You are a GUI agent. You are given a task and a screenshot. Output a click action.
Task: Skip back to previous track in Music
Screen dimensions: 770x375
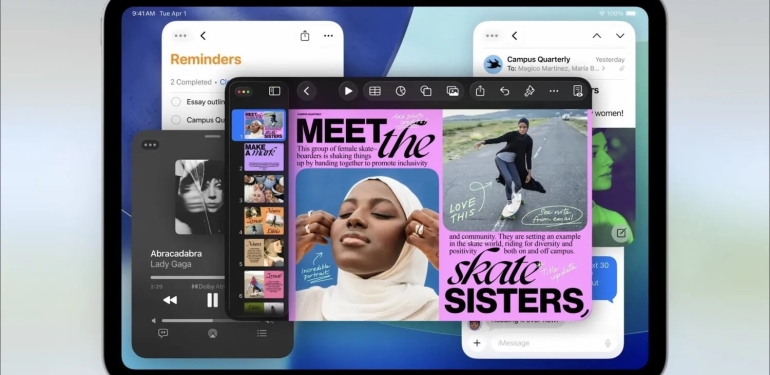point(170,300)
